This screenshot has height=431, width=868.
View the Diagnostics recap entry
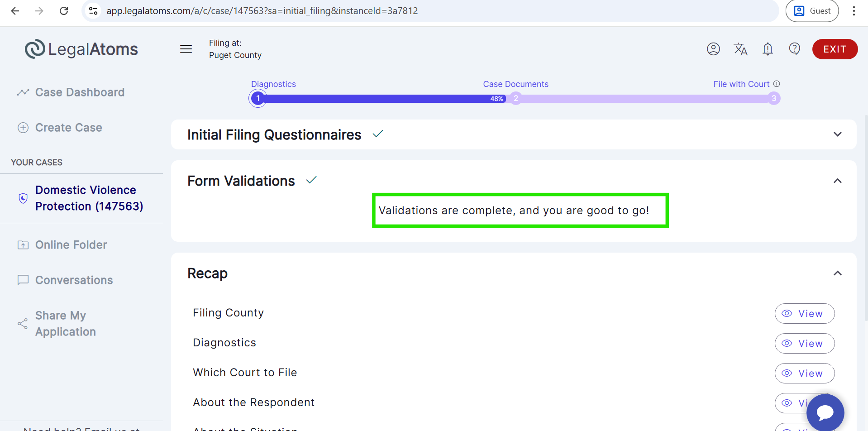pos(804,344)
